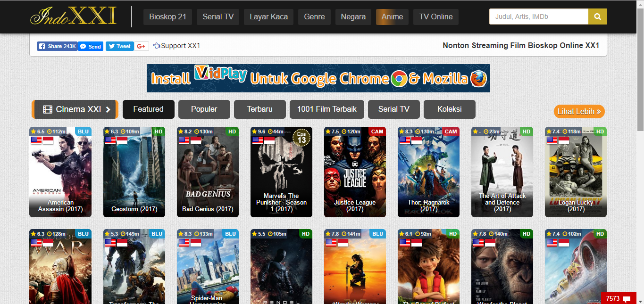Click the CAM badge on Justice League
The width and height of the screenshot is (644, 304).
pyautogui.click(x=377, y=131)
